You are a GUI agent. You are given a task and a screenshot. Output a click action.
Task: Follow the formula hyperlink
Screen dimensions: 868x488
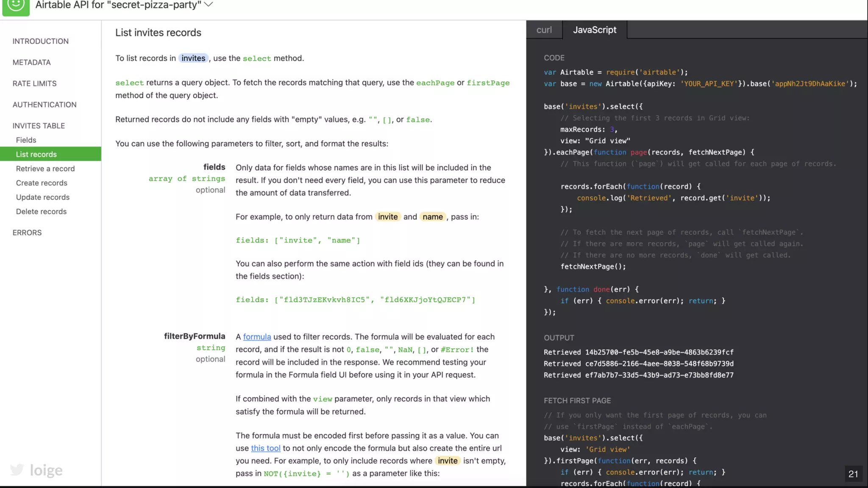(257, 337)
